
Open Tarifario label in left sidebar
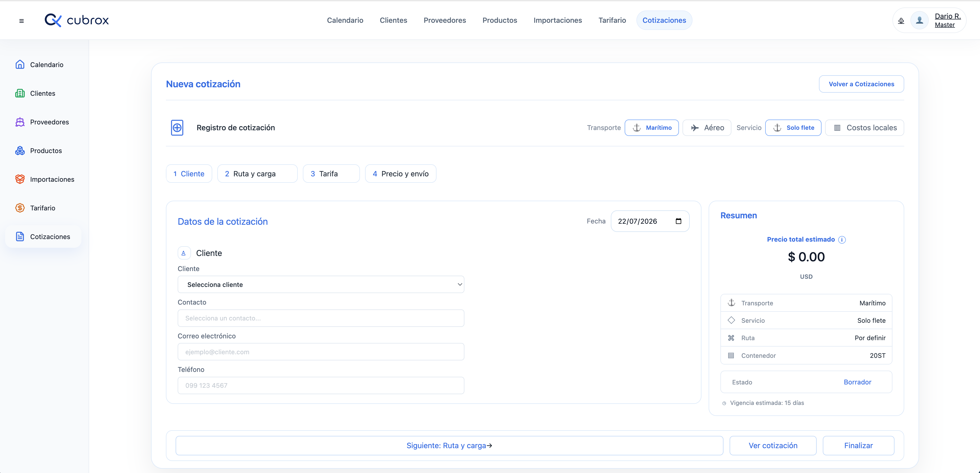pos(42,208)
